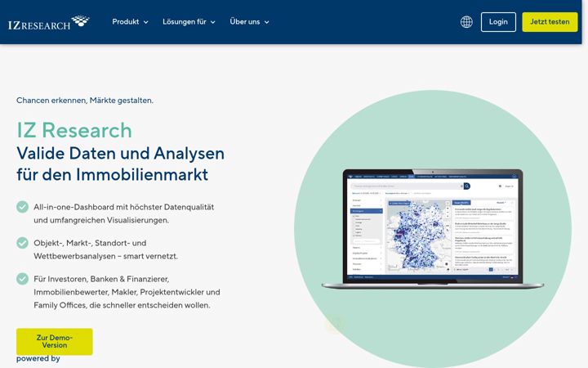This screenshot has width=588, height=368.
Task: Open the Produkt menu
Action: click(x=130, y=22)
